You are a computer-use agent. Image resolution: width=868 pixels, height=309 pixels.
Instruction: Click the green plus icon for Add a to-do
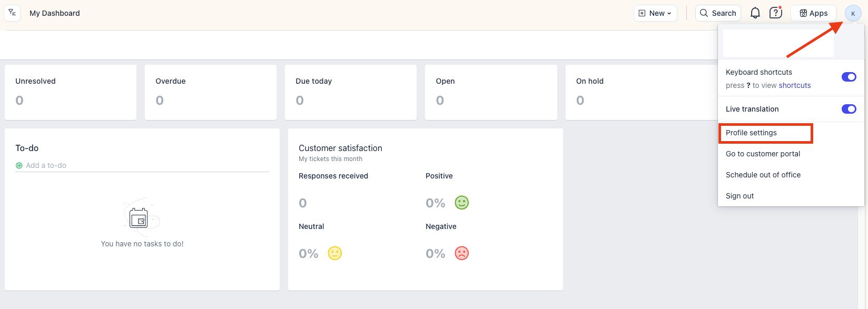coord(19,165)
